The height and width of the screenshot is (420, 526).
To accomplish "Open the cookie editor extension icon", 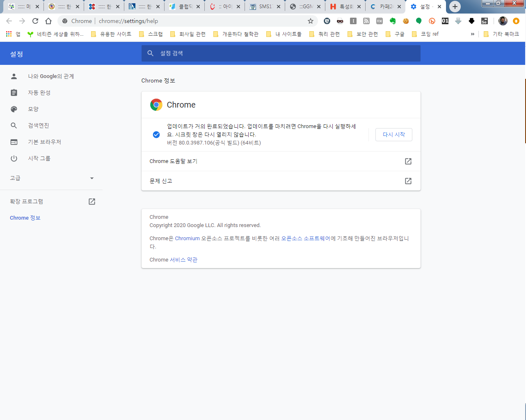I will [x=406, y=21].
